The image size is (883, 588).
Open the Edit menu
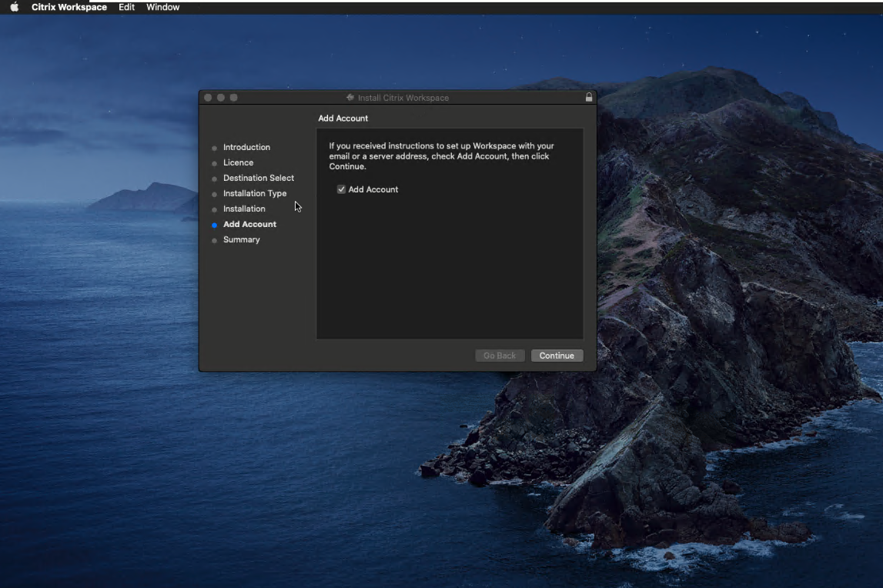click(x=127, y=8)
